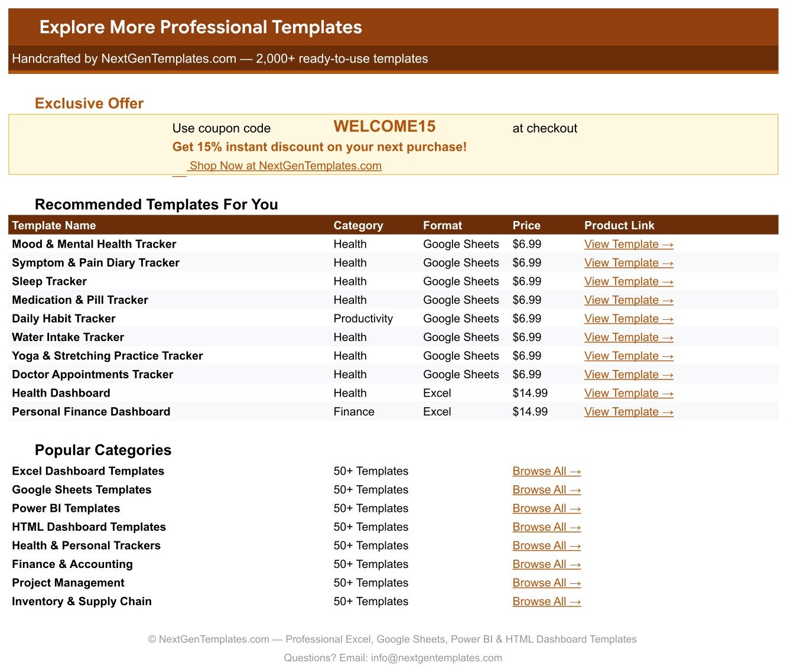
Task: Click the Format column header
Action: tap(443, 225)
